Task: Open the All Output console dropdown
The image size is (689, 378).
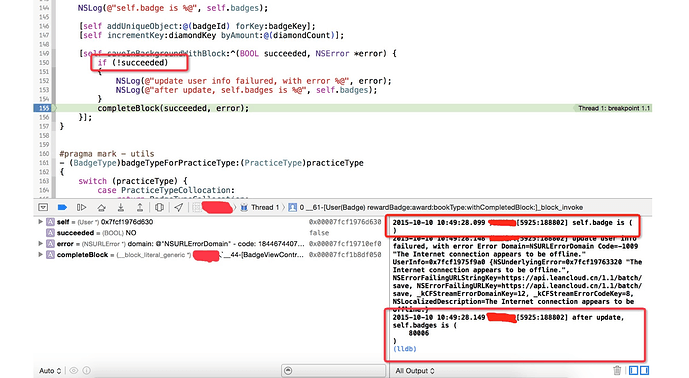Action: tap(415, 371)
